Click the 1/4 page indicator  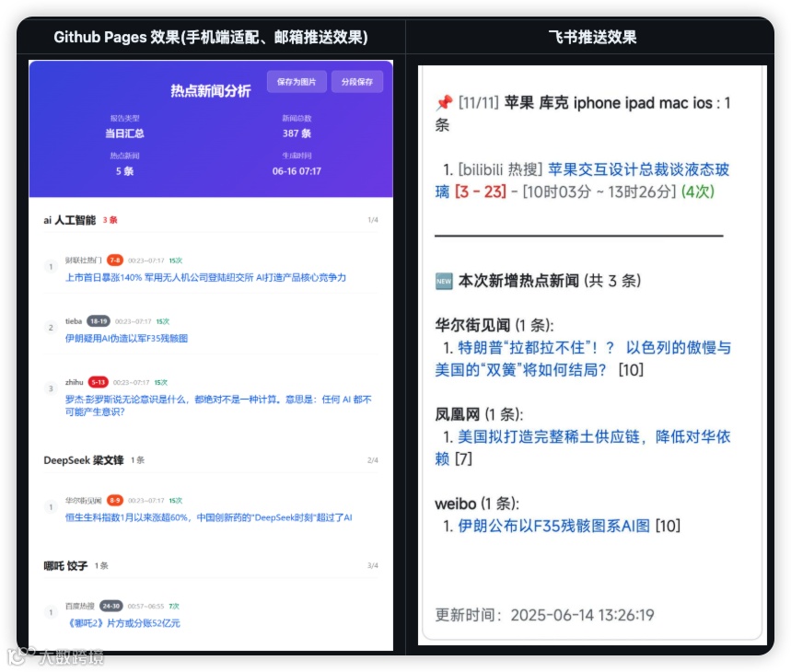pos(373,220)
